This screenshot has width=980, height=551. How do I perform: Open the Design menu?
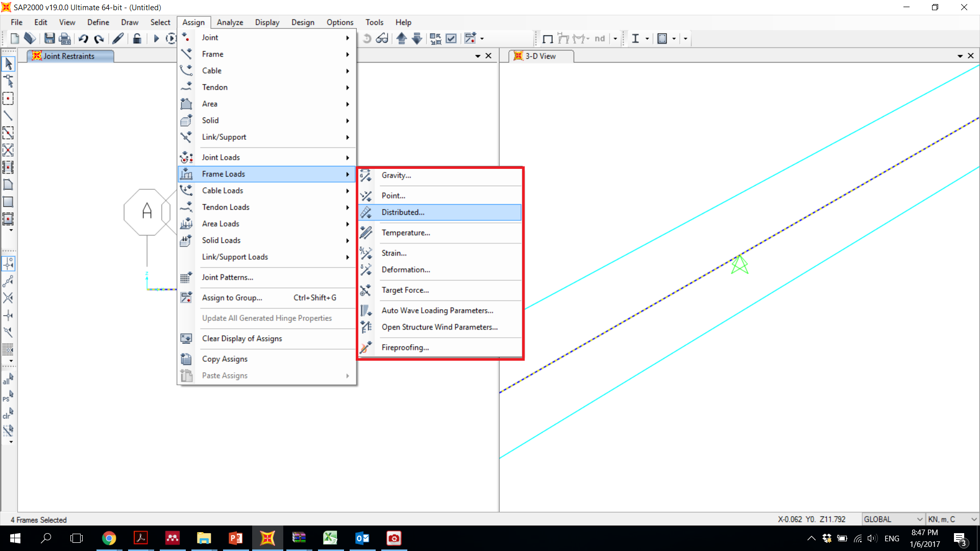pyautogui.click(x=303, y=22)
